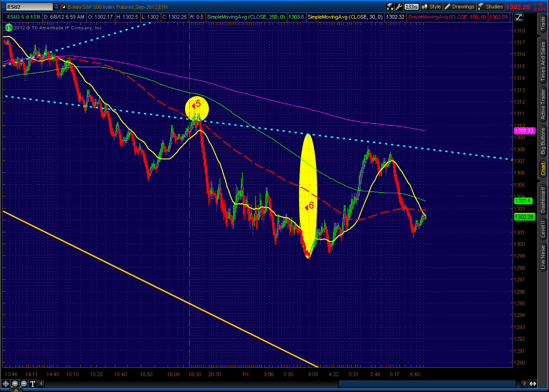
Task: Click the zoom in magnifier icon
Action: click(15, 384)
